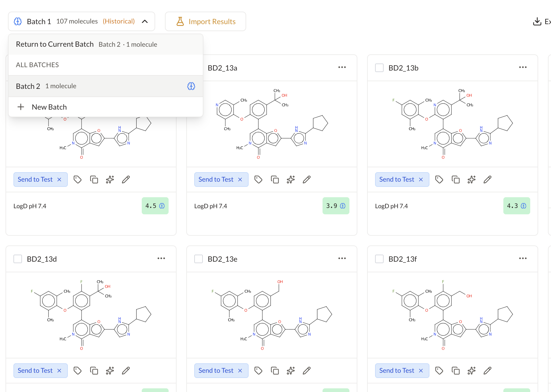Tick the BD2_13e checkbox
Image resolution: width=551 pixels, height=392 pixels.
click(199, 259)
